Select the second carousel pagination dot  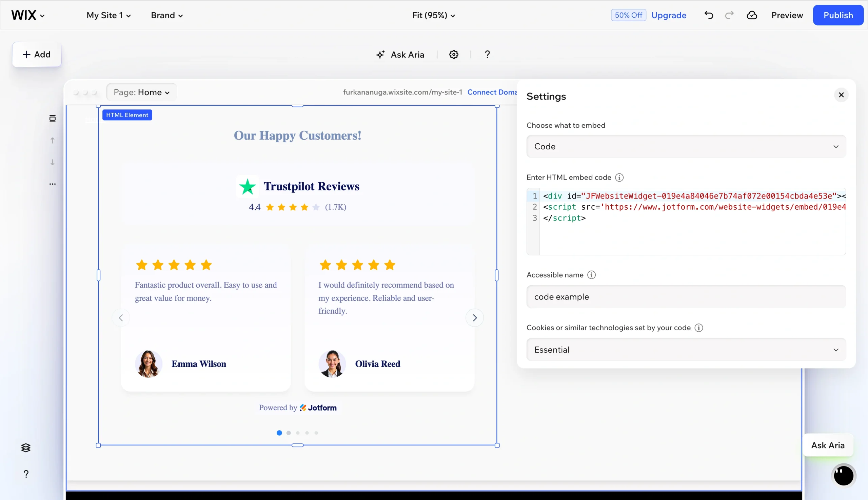click(x=288, y=433)
